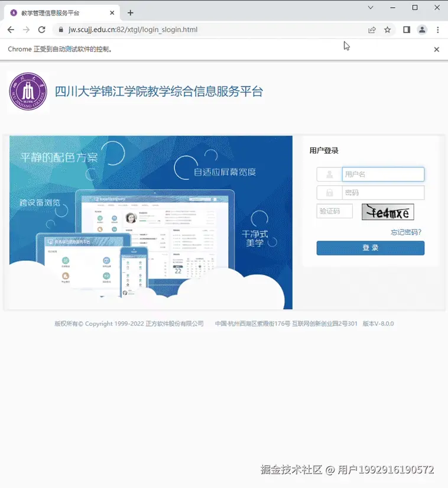Open the Chrome three-dot menu
Screen dimensions: 448x488
click(438, 30)
